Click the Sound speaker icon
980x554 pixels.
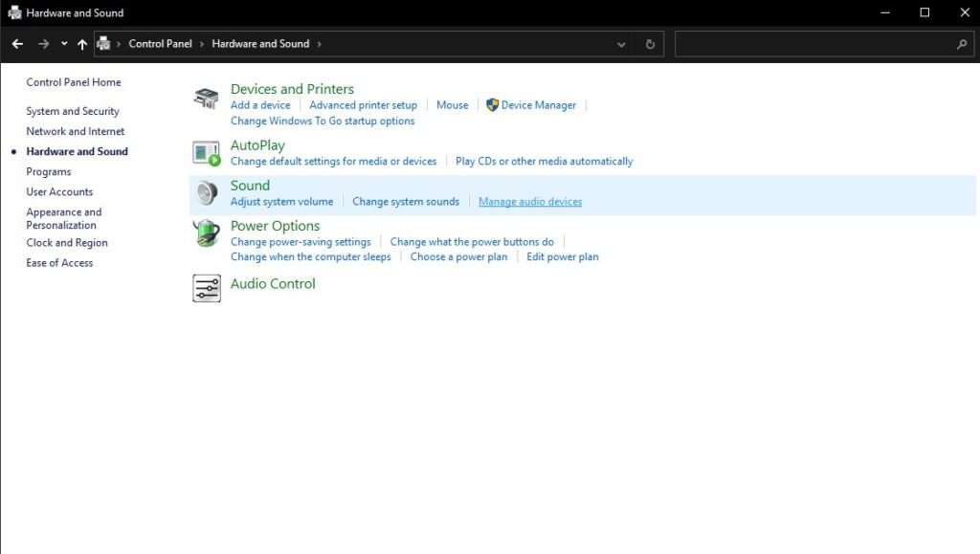tap(207, 193)
